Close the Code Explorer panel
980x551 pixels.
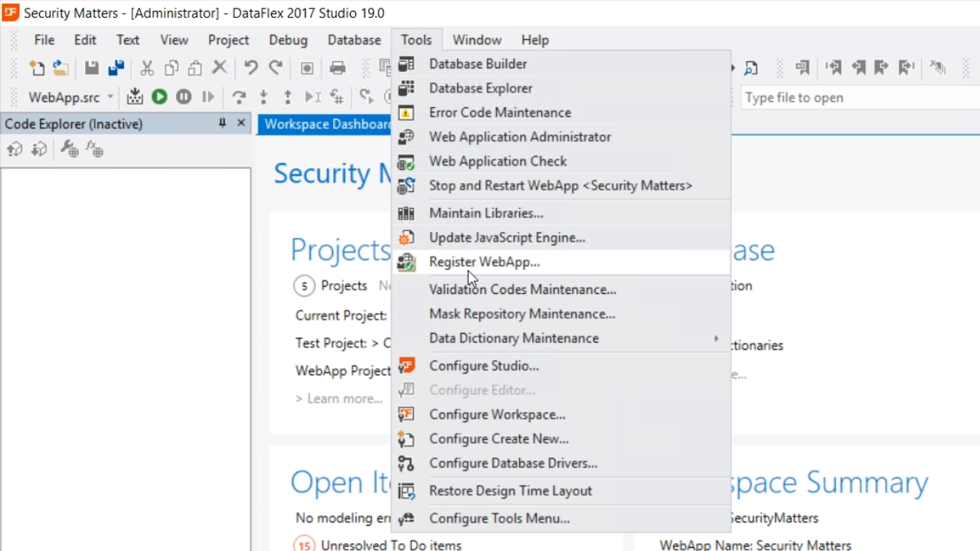click(x=241, y=123)
